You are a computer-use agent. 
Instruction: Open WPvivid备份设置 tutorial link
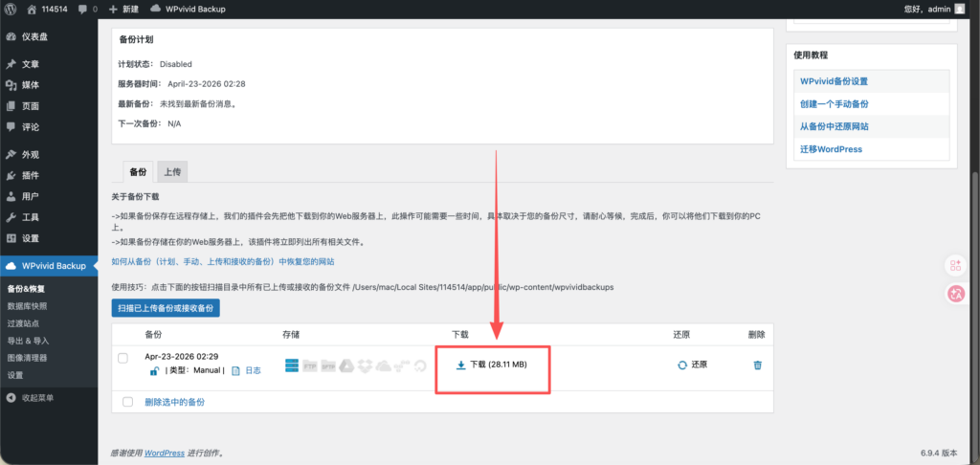click(x=834, y=81)
